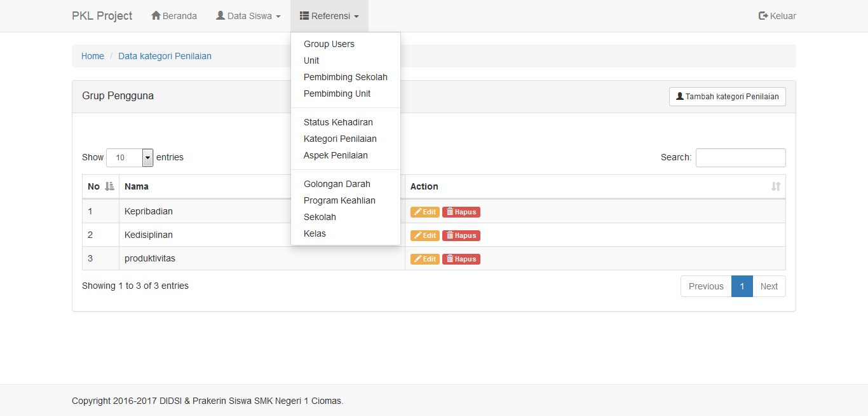868x416 pixels.
Task: Delete the Kedisiplinan row with Hapus
Action: tap(461, 235)
